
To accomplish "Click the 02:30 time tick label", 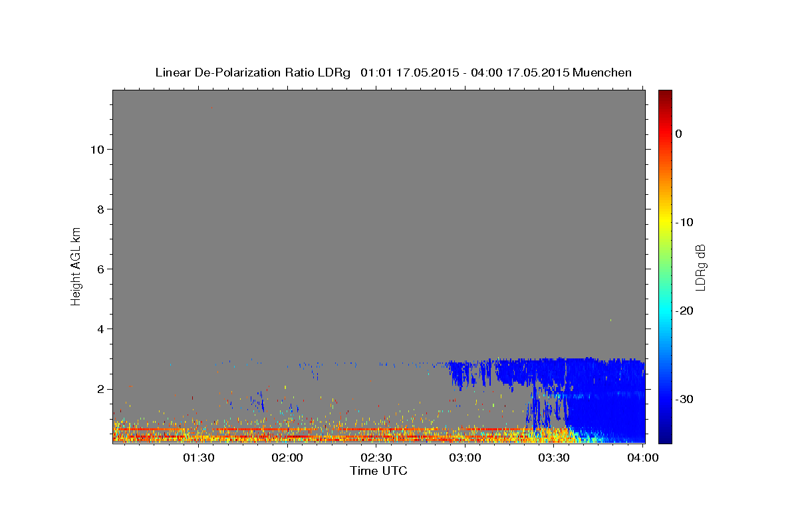I will (x=376, y=458).
